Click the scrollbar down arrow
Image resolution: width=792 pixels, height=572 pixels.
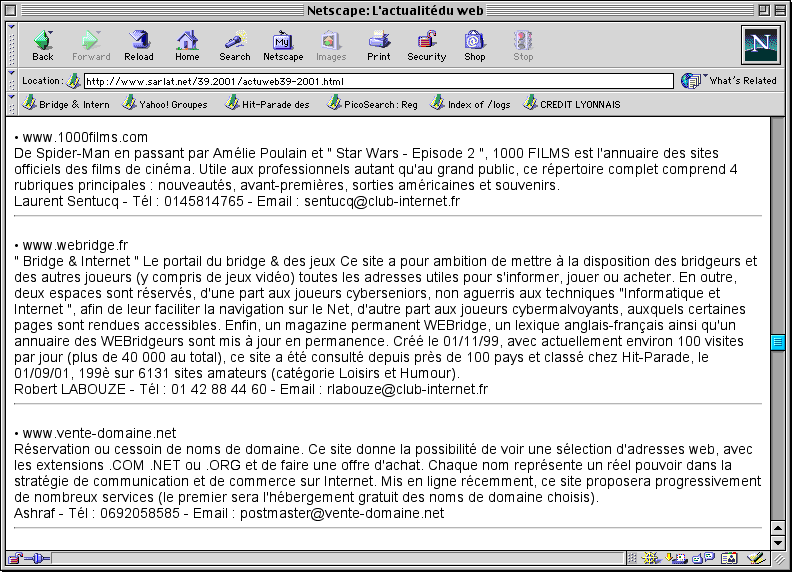pyautogui.click(x=778, y=543)
